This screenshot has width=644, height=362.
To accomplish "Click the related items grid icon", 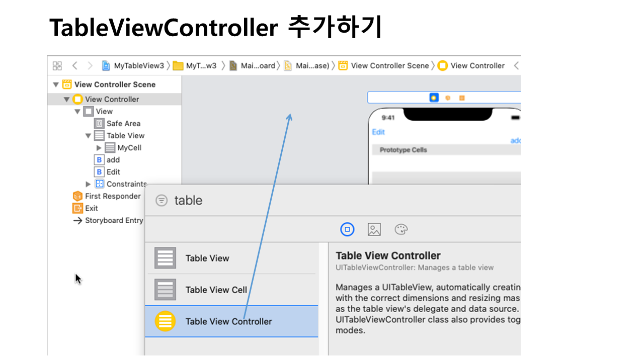I will pos(57,66).
